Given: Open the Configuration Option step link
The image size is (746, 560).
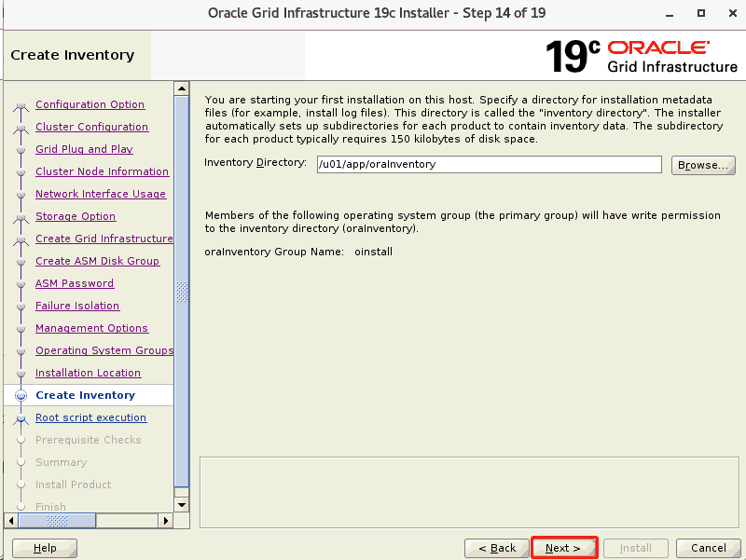Looking at the screenshot, I should (90, 104).
